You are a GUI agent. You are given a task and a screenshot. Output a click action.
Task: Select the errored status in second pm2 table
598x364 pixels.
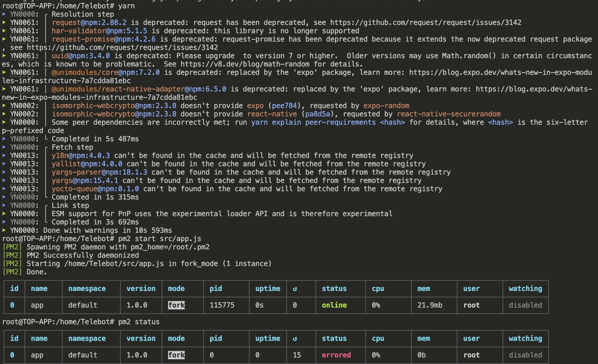(336, 355)
